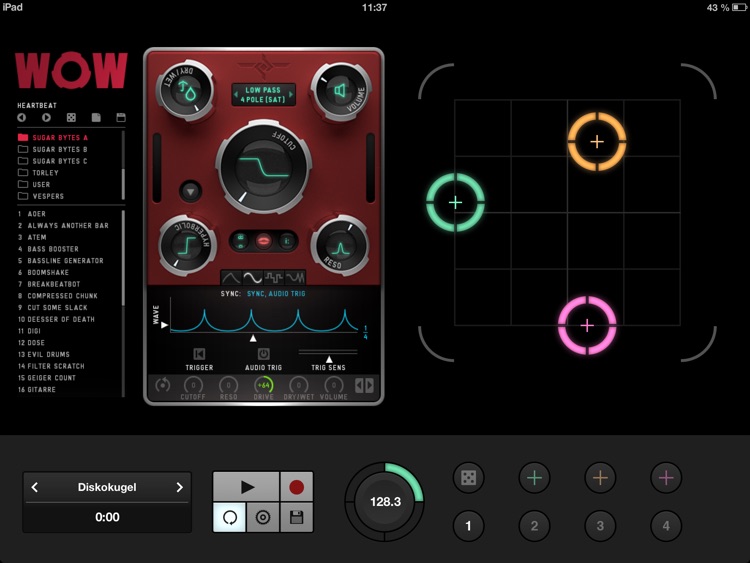The image size is (750, 563).
Task: Select the orange XY pad target
Action: coord(596,142)
